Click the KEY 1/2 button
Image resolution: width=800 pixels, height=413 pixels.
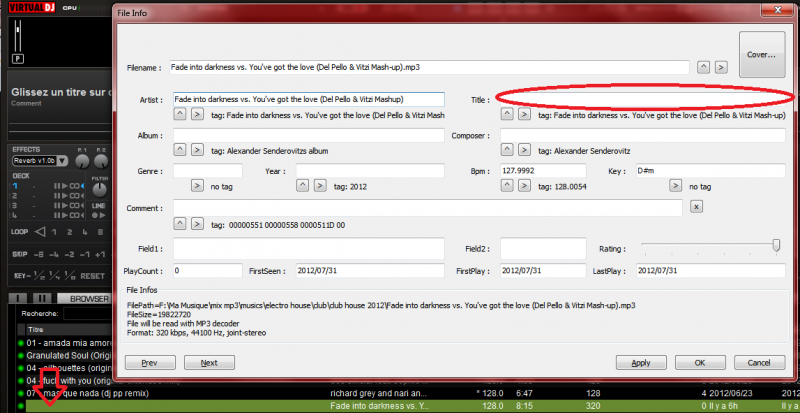39,276
